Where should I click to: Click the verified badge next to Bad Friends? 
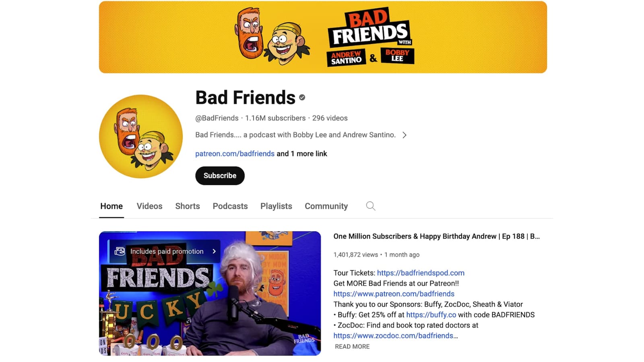point(302,97)
